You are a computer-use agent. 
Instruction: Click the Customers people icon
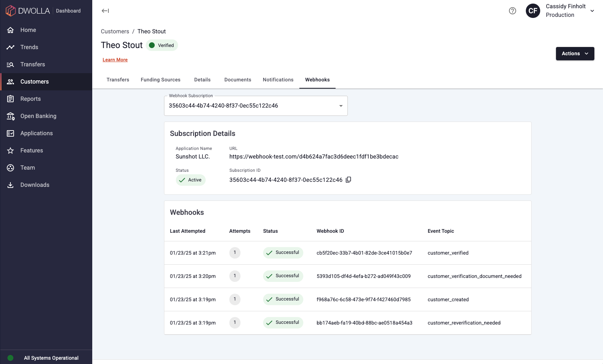tap(10, 82)
